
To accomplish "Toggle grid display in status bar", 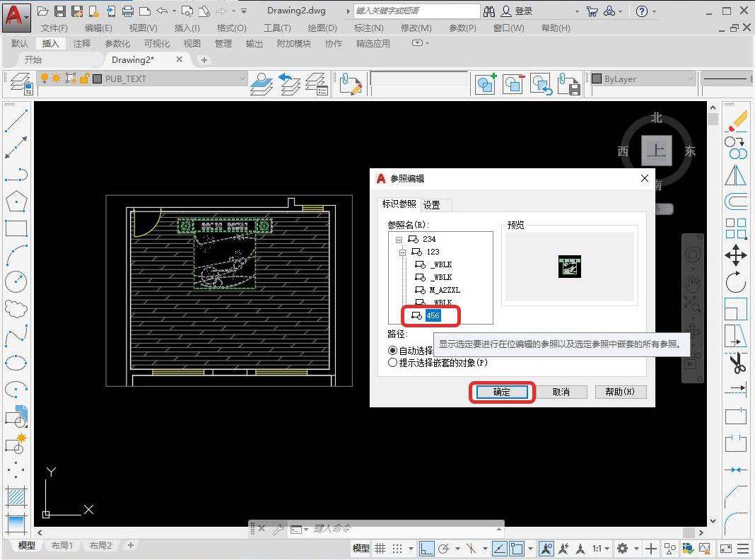I will point(380,549).
